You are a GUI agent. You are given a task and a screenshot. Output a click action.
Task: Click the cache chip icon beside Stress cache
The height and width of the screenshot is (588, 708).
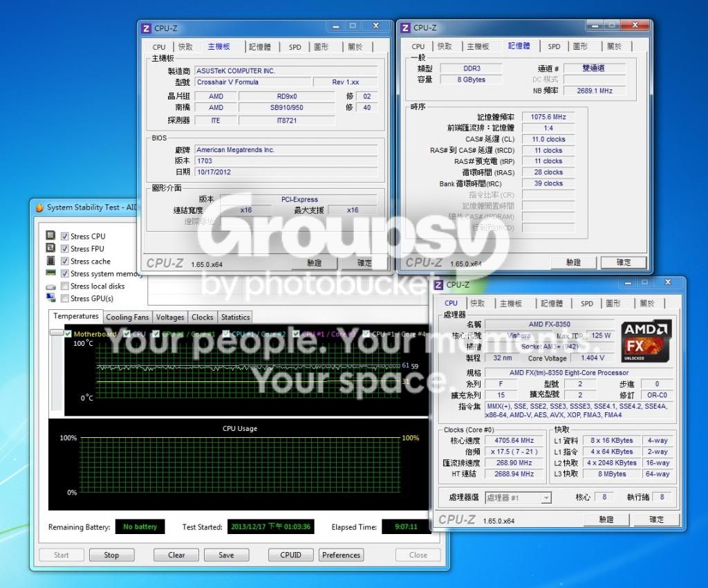click(x=50, y=261)
